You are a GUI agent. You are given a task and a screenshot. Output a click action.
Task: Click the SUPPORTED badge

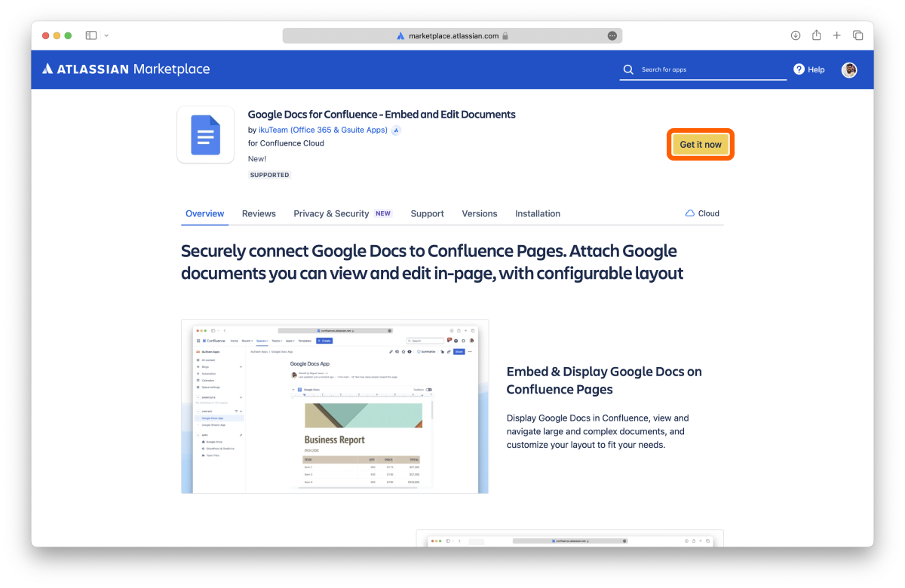[269, 175]
